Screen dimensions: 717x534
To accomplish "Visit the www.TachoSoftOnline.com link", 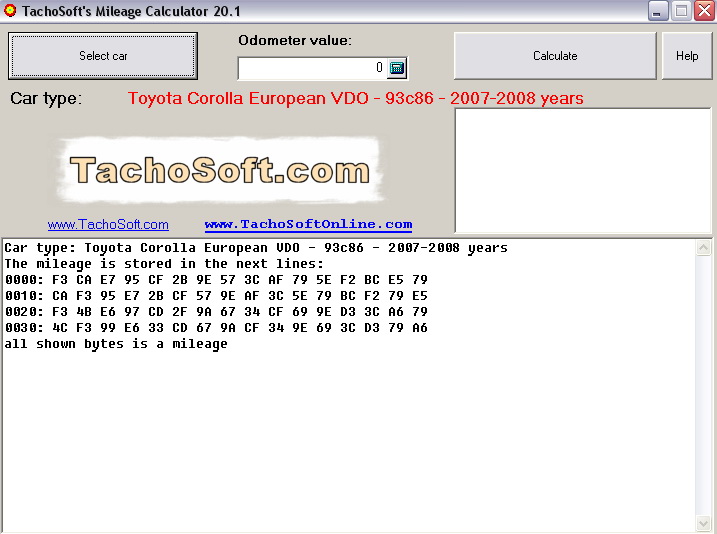I will (309, 224).
